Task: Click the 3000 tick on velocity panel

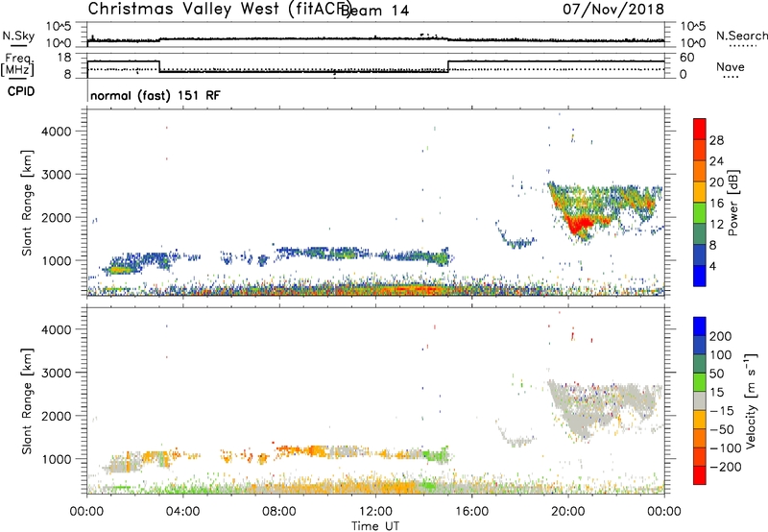Action: tap(57, 373)
